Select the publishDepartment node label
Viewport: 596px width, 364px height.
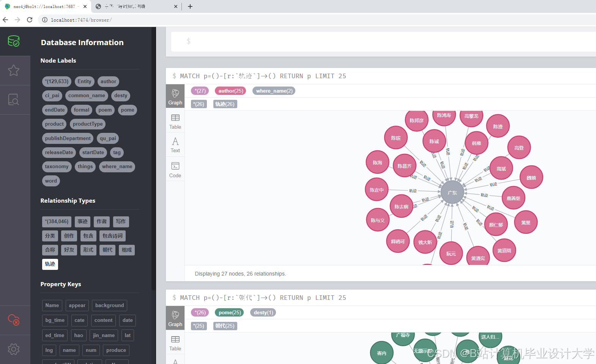click(x=68, y=139)
